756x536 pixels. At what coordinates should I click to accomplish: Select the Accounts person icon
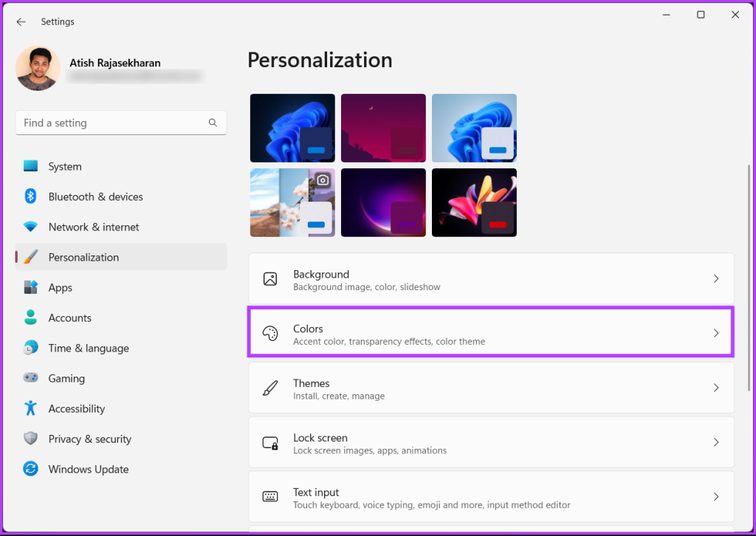coord(30,317)
